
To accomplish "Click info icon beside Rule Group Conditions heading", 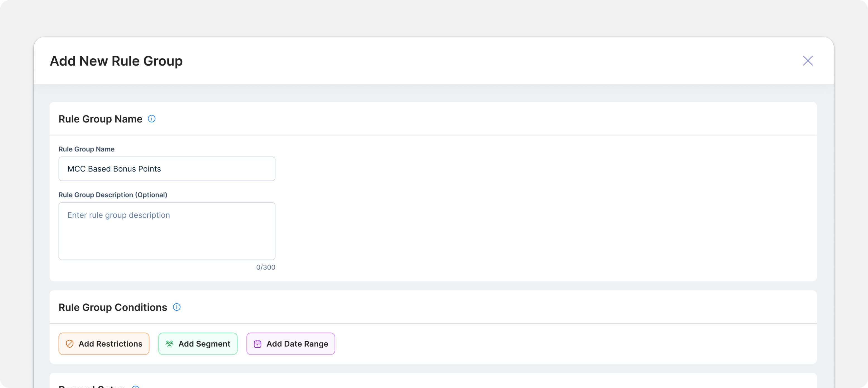I will (x=177, y=307).
